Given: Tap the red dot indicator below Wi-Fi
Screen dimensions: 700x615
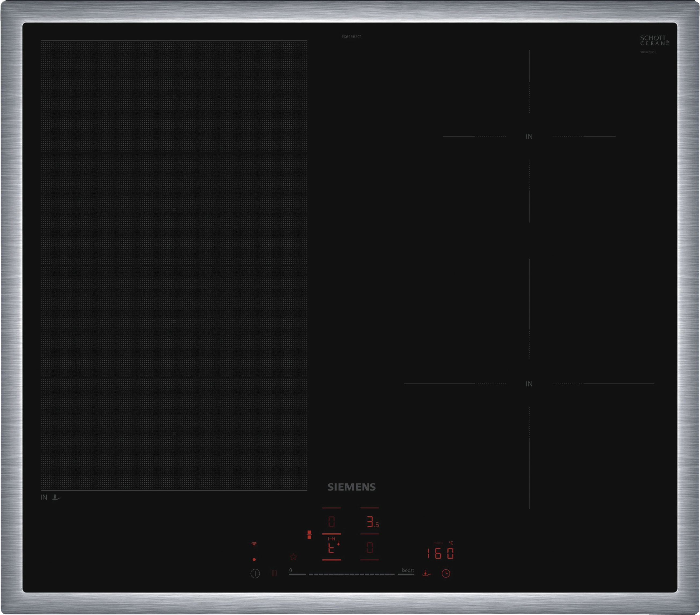Looking at the screenshot, I should pyautogui.click(x=254, y=560).
